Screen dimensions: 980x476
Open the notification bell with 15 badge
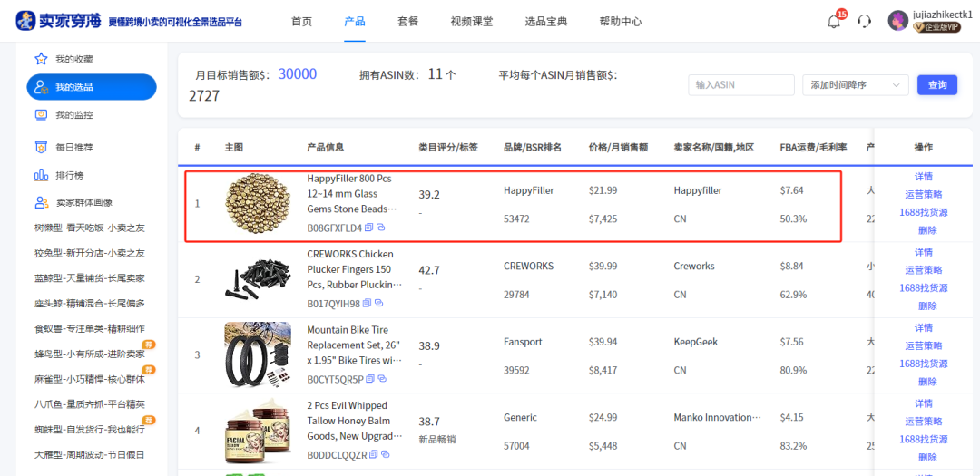[835, 21]
